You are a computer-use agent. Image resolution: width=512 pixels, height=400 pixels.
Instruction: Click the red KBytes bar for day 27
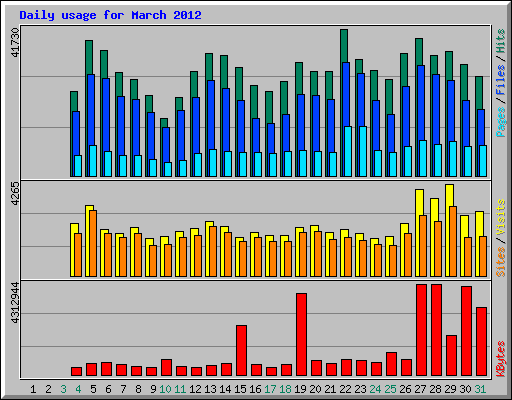(x=422, y=330)
